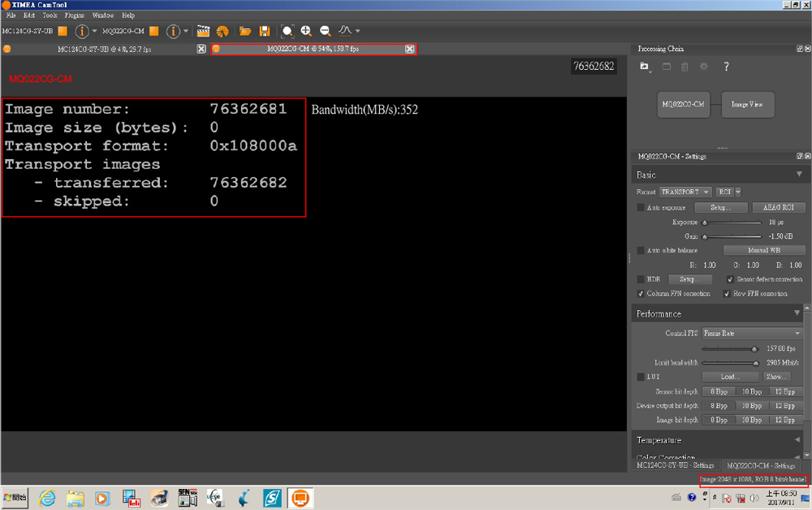
Task: Uncheck Row FPN correction
Action: click(727, 293)
